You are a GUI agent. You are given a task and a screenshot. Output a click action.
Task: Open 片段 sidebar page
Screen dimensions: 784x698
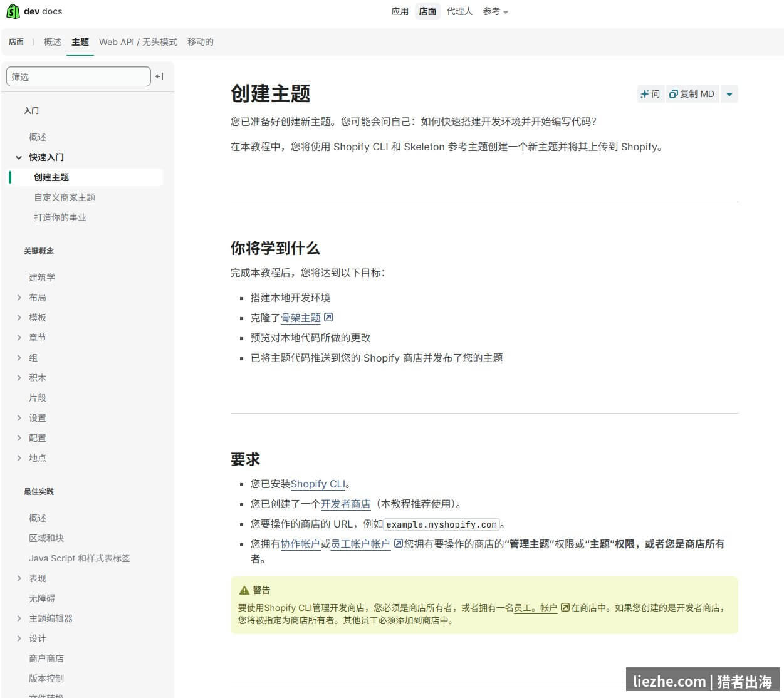pos(38,398)
